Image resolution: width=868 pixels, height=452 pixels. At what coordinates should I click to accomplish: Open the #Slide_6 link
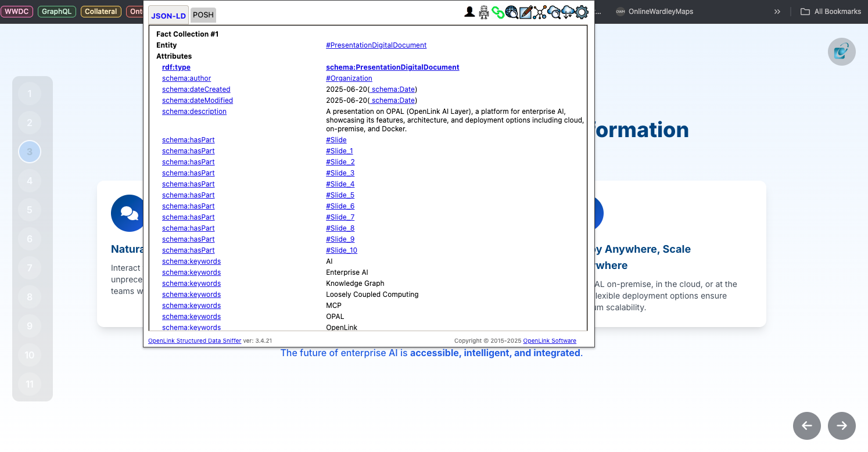pyautogui.click(x=340, y=206)
